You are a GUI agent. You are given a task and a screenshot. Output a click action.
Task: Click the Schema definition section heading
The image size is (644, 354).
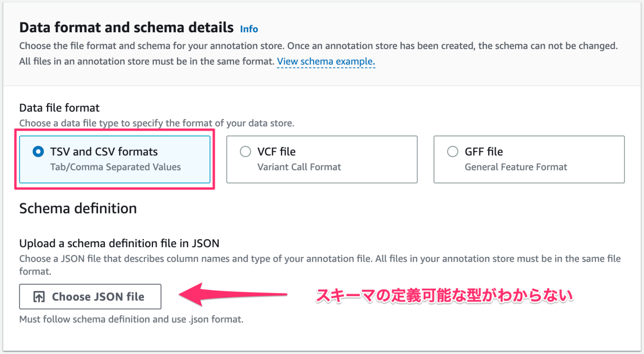click(78, 208)
